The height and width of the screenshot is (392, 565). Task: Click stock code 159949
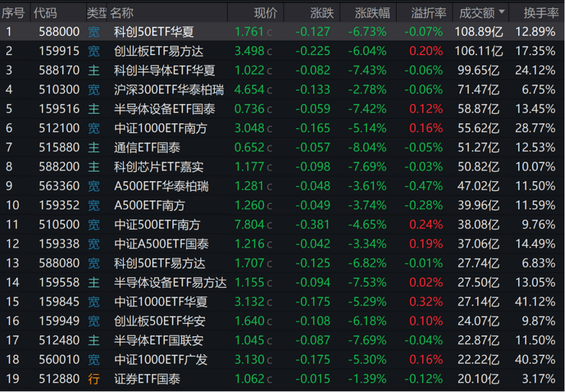pos(59,321)
